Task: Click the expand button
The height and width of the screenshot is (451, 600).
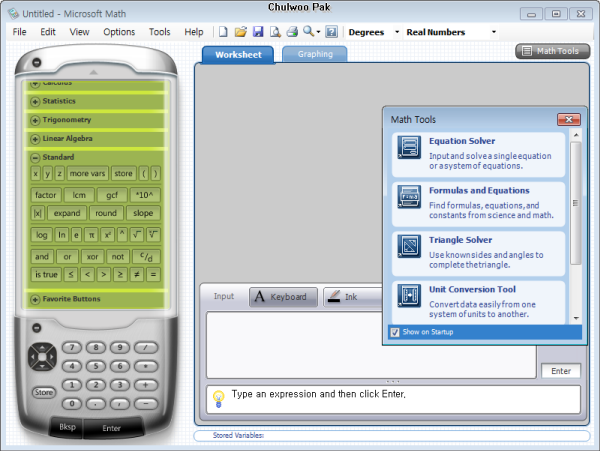Action: [x=67, y=213]
